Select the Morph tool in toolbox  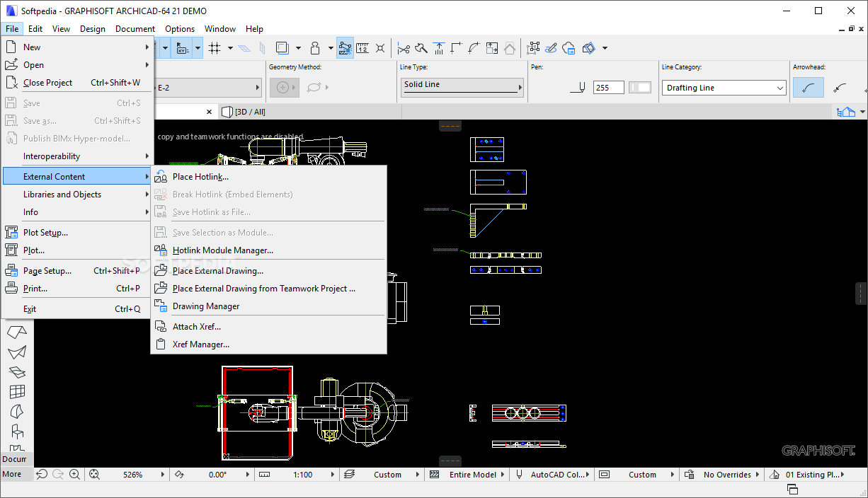point(17,411)
